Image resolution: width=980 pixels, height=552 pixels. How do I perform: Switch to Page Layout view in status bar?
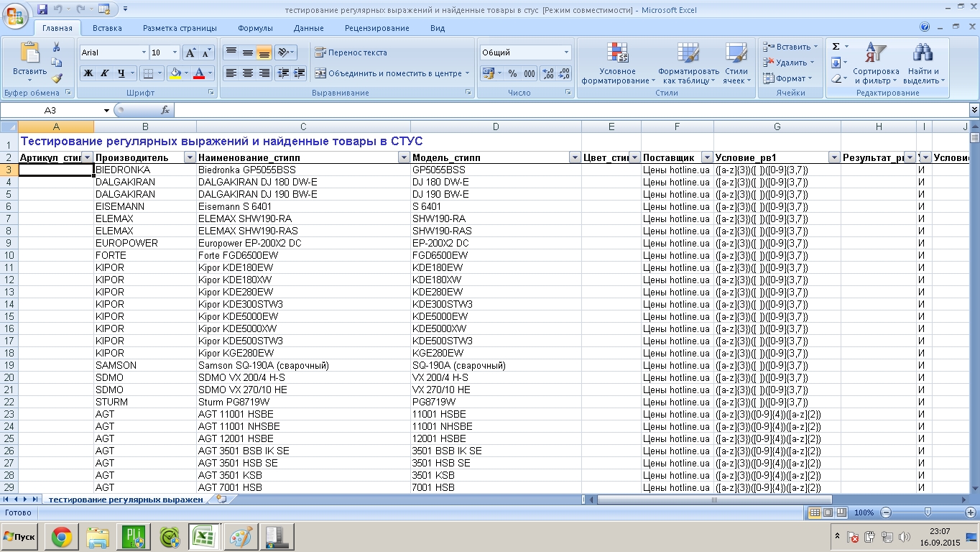click(x=827, y=512)
